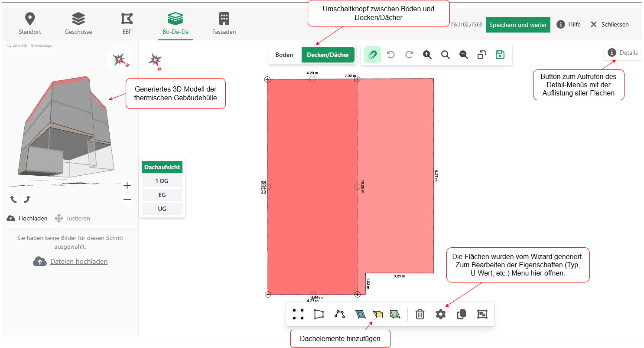This screenshot has width=644, height=348.
Task: Click the green save disk icon
Action: [500, 55]
